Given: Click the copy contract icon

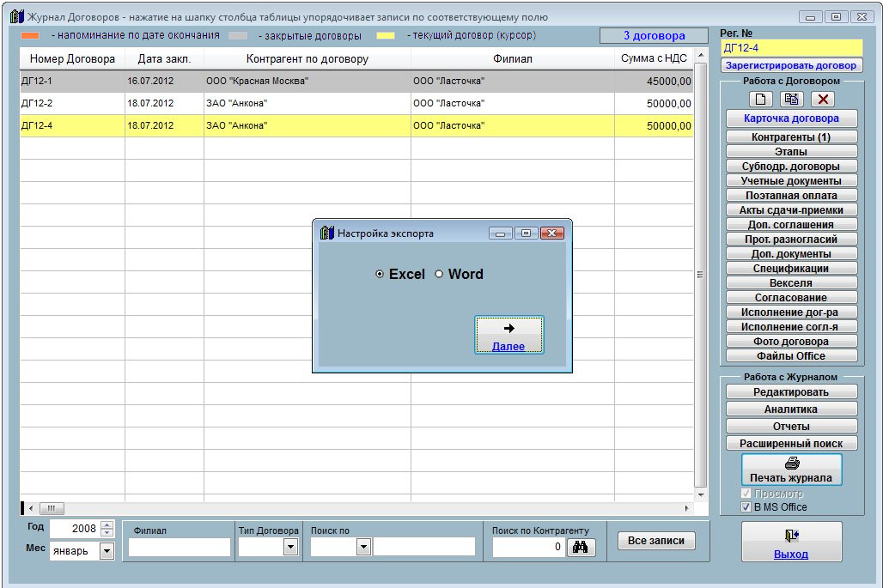Looking at the screenshot, I should tap(791, 99).
